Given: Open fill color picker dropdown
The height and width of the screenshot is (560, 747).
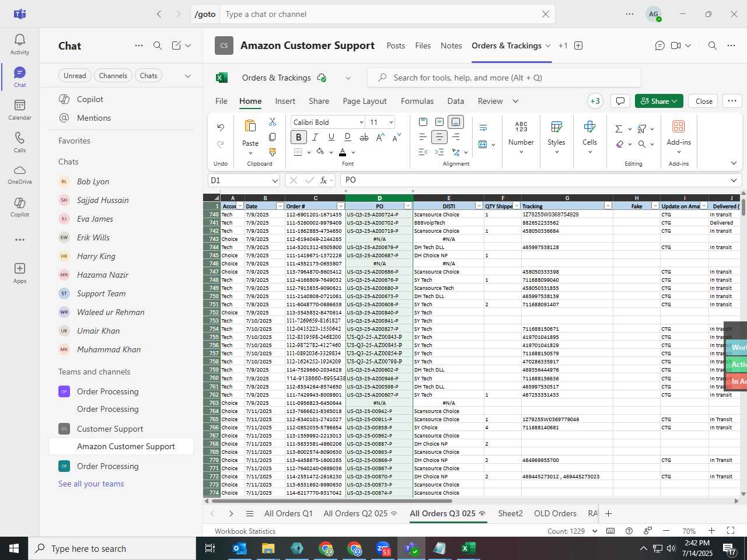Looking at the screenshot, I should point(331,152).
